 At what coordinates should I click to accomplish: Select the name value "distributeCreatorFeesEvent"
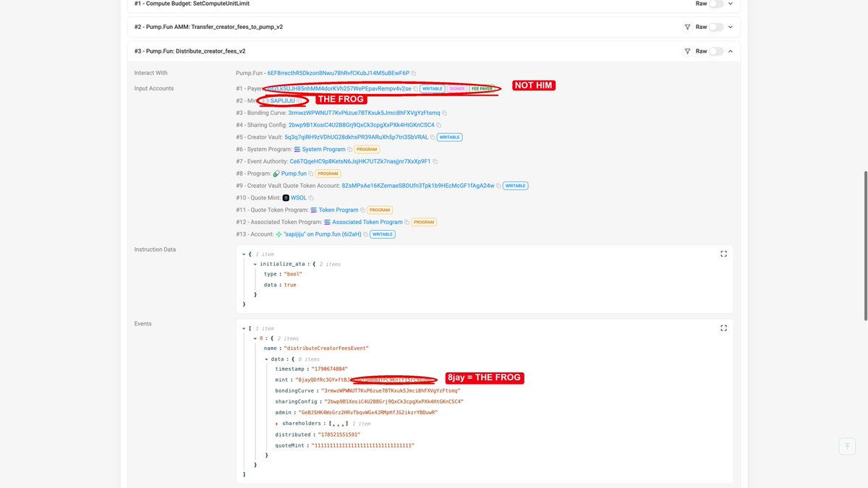click(x=326, y=348)
